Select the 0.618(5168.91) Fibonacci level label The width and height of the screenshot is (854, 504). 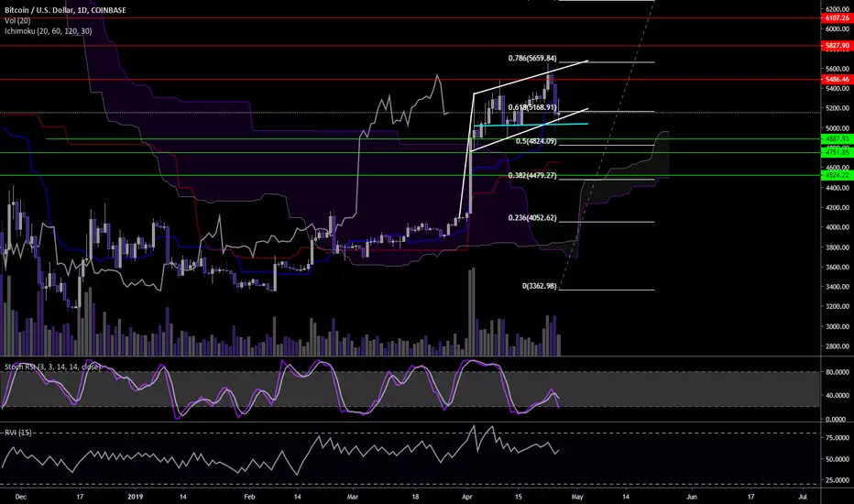532,107
